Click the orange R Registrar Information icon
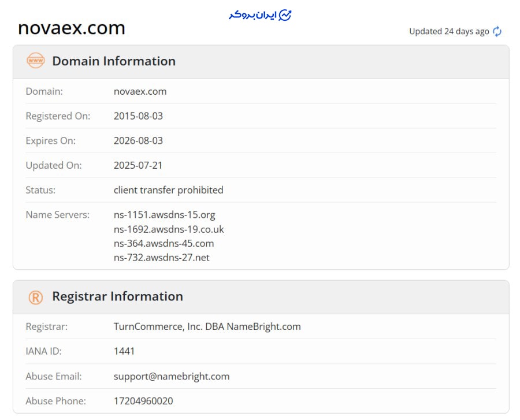The width and height of the screenshot is (520, 420). coord(35,298)
